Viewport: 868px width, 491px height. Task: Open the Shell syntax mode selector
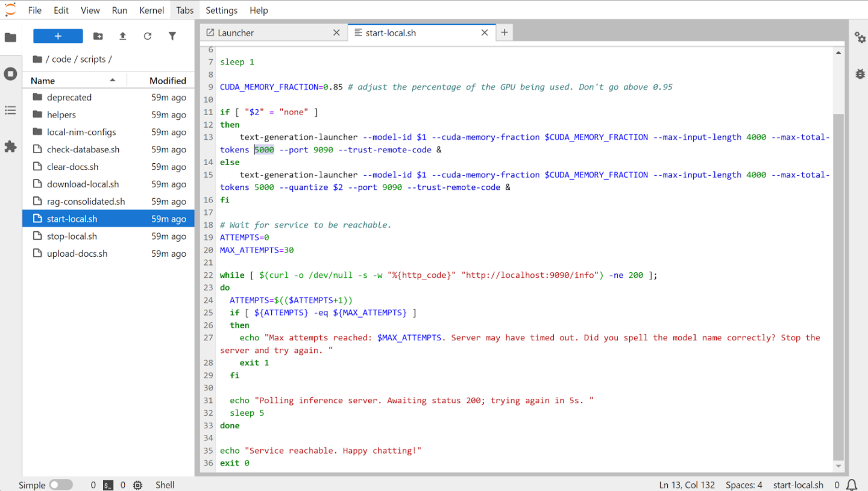point(165,485)
